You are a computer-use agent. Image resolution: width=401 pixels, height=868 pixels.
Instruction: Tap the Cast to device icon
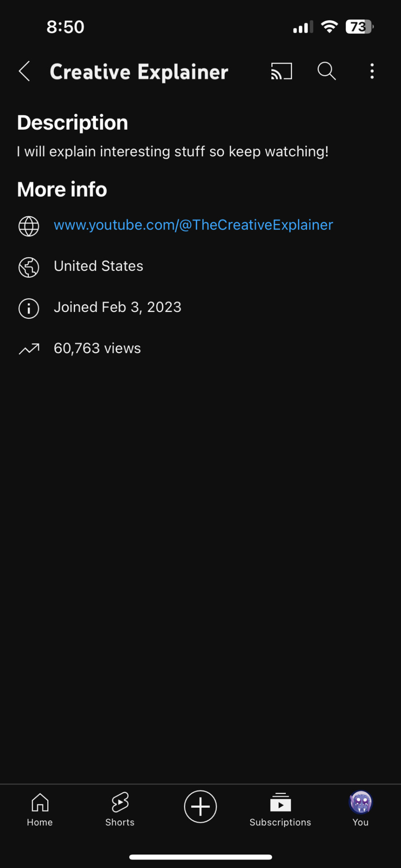(282, 71)
